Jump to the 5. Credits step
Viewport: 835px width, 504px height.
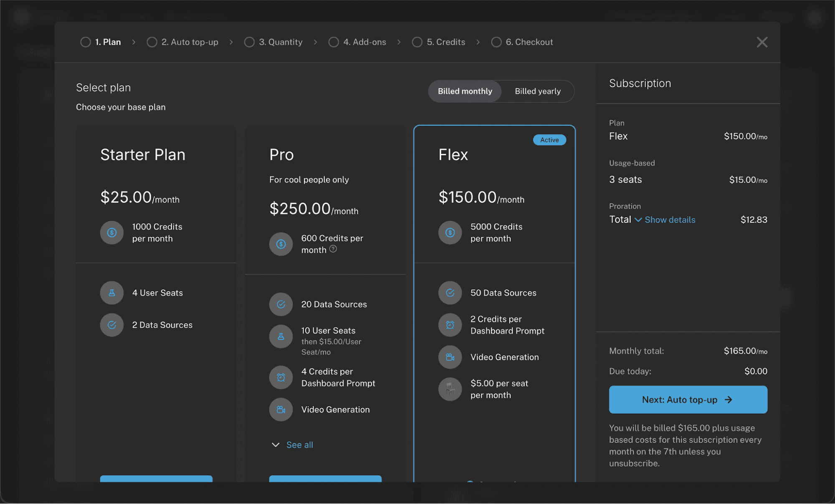[x=439, y=42]
